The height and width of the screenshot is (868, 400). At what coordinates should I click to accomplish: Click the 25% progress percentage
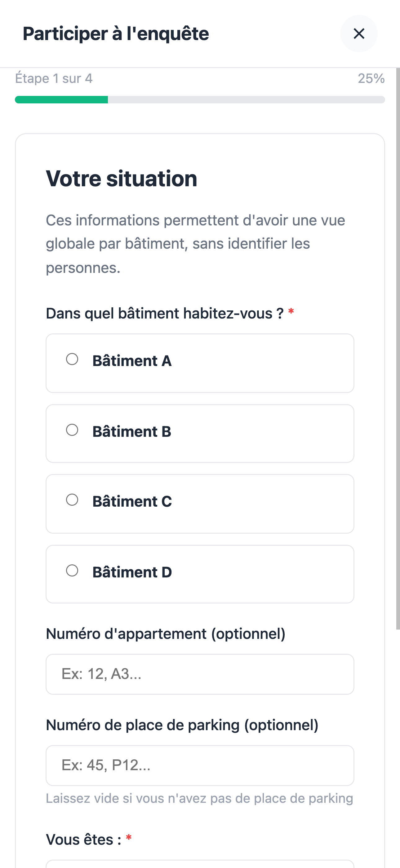[371, 79]
